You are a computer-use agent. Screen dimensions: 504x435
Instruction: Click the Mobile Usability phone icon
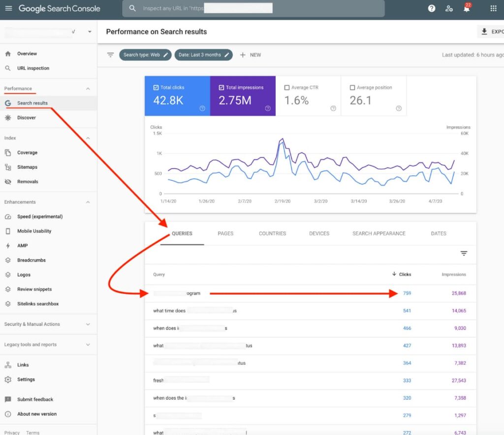tap(8, 231)
